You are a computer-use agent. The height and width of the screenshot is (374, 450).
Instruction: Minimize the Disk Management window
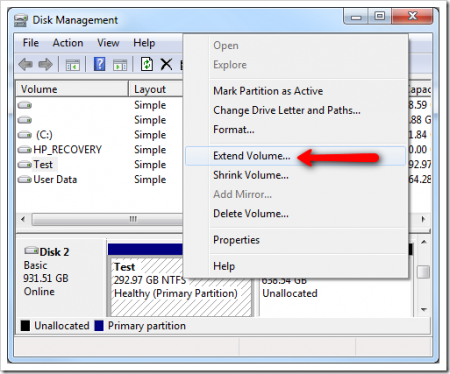click(356, 17)
